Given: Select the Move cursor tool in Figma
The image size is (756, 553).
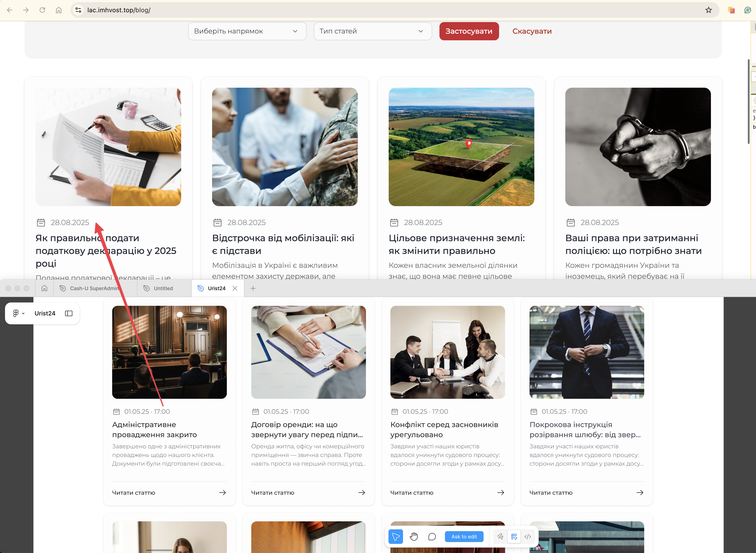Looking at the screenshot, I should 395,537.
